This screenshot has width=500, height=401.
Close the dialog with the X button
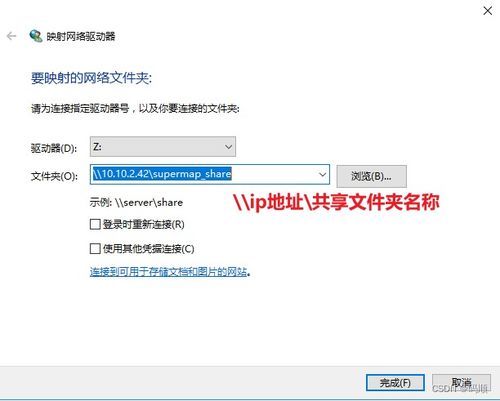[487, 11]
